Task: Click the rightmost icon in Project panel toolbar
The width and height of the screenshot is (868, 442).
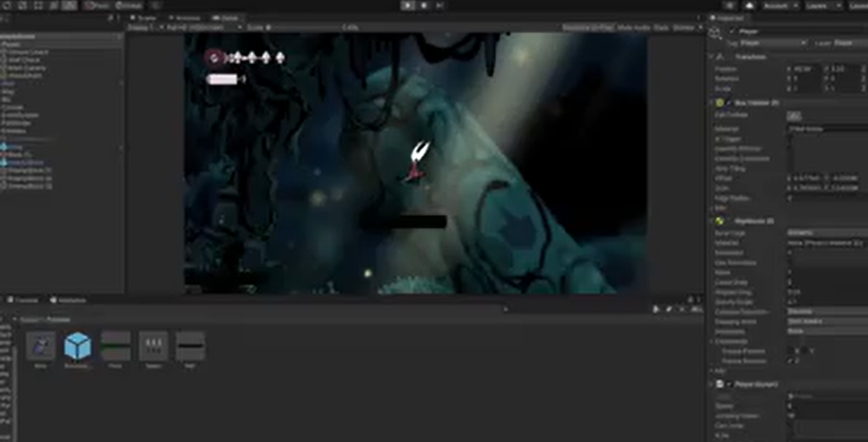Action: (696, 309)
